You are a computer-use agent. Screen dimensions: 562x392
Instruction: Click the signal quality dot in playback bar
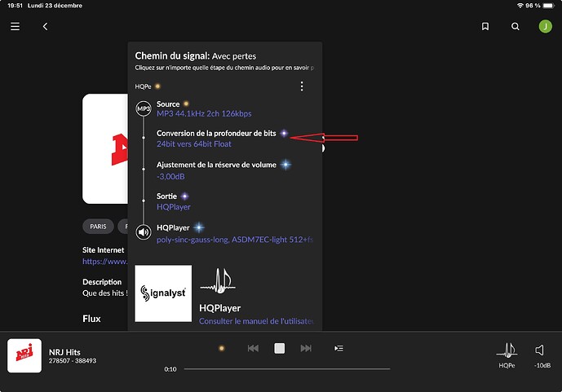pyautogui.click(x=221, y=348)
